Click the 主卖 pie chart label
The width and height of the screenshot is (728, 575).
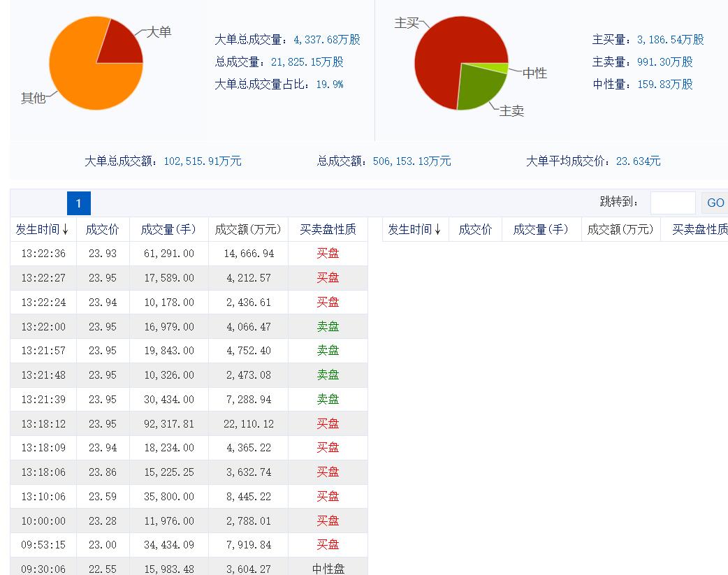click(511, 111)
